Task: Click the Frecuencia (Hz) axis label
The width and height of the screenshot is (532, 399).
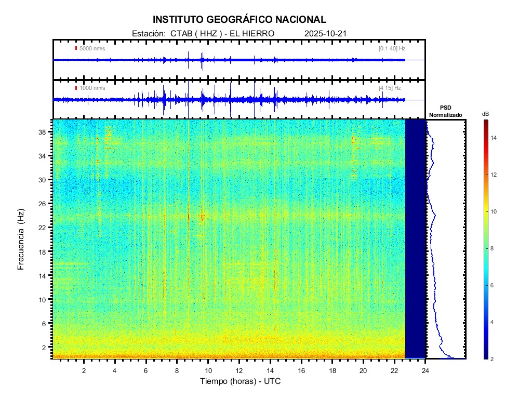Action: pyautogui.click(x=21, y=239)
